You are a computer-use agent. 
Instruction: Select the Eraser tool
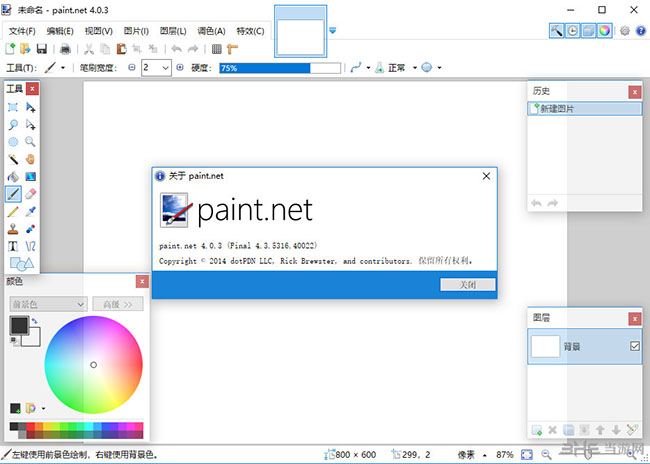click(x=30, y=194)
